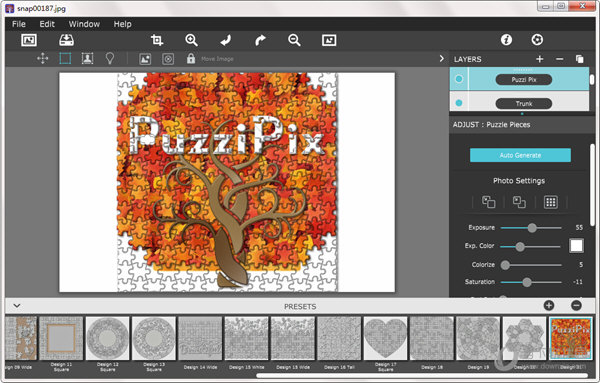Undo with the left curved arrow
Viewport: 600px width, 383px height.
click(x=226, y=40)
